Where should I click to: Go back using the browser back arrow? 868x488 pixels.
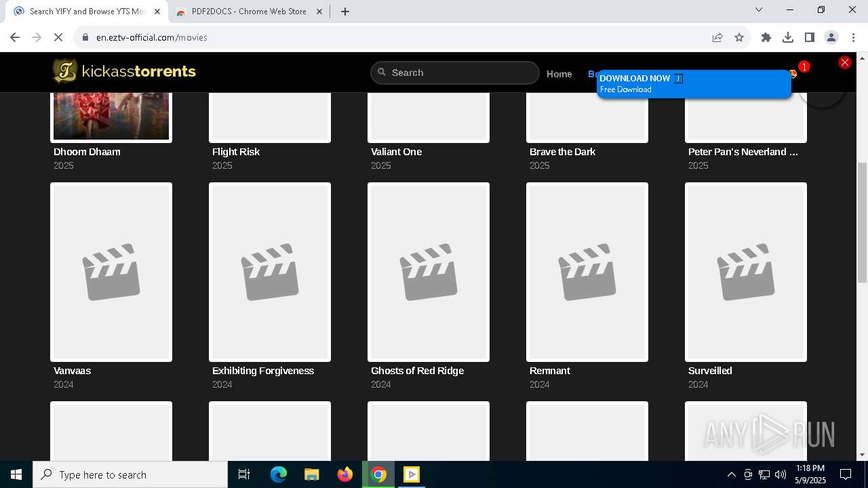(15, 37)
